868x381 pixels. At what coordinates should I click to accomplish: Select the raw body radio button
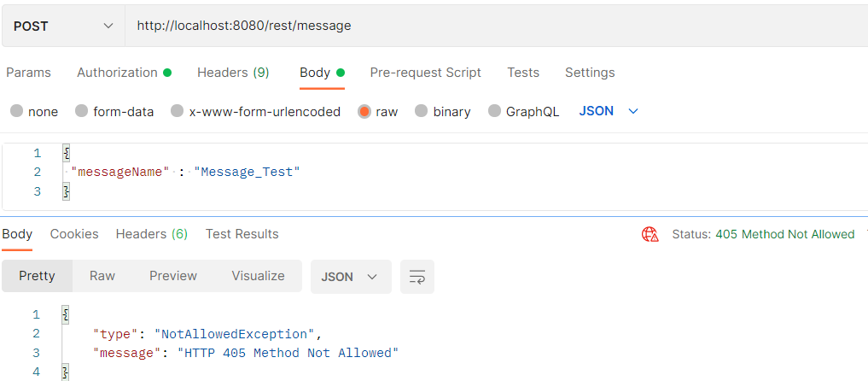pos(364,111)
